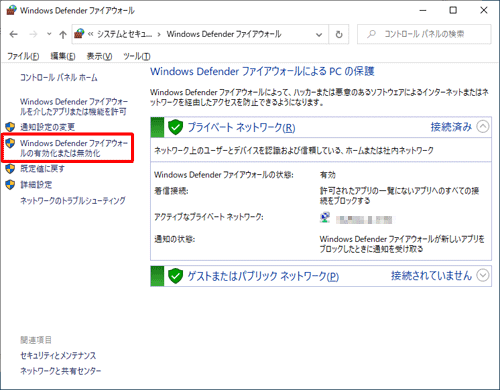Click shield icon beside 既定値に戻す
Screen dimensions: 500x390
[x=10, y=168]
